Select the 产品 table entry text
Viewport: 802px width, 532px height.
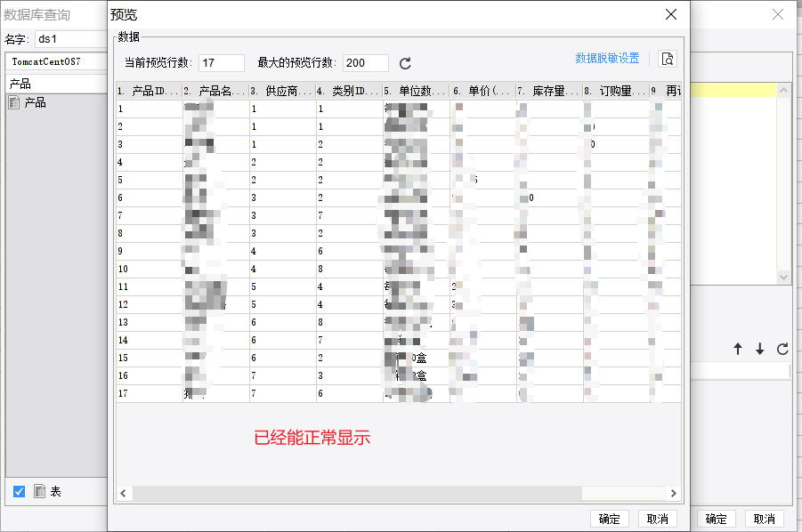pos(36,102)
